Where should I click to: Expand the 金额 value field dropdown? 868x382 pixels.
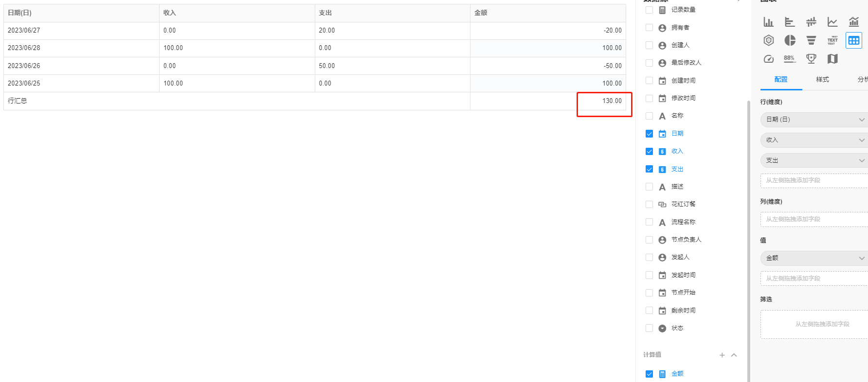tap(814, 258)
